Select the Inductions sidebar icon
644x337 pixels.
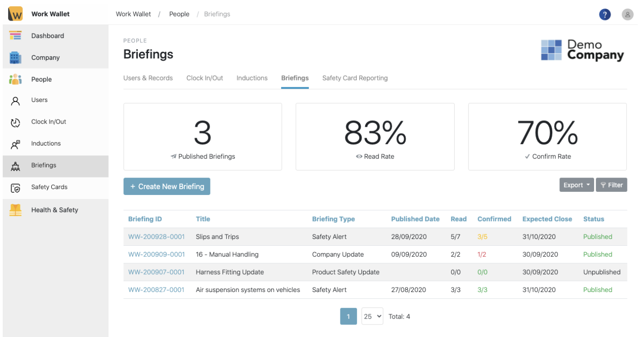[x=15, y=143]
